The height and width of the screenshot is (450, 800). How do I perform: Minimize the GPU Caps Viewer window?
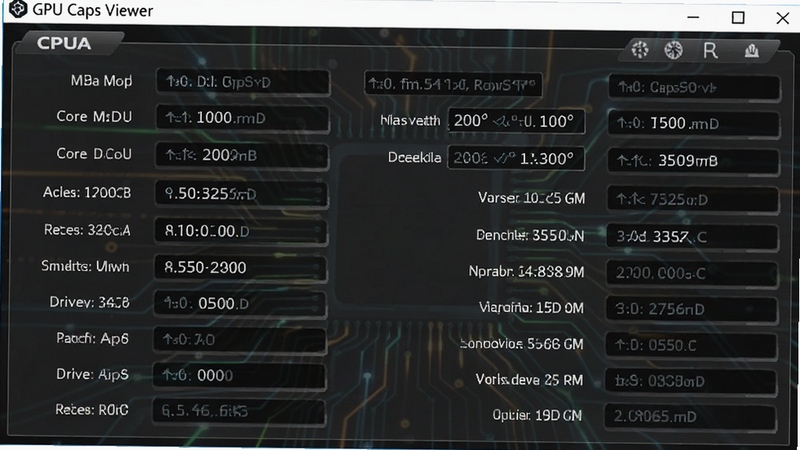tap(693, 17)
